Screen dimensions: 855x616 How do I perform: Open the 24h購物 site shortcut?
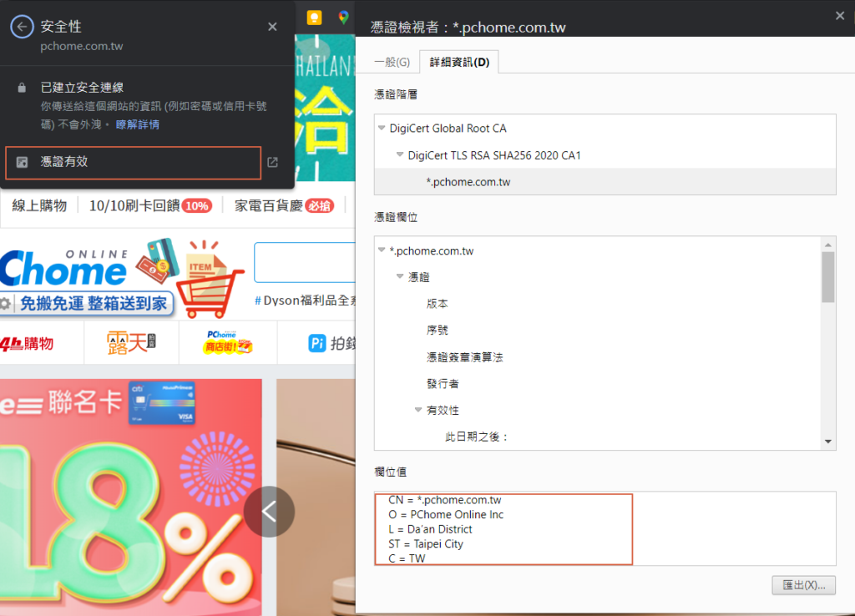[28, 343]
